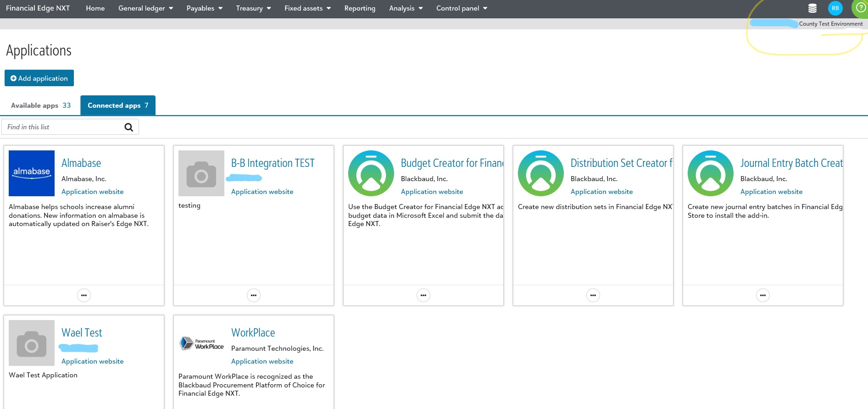Visit WorkPlace Application website link

(262, 361)
